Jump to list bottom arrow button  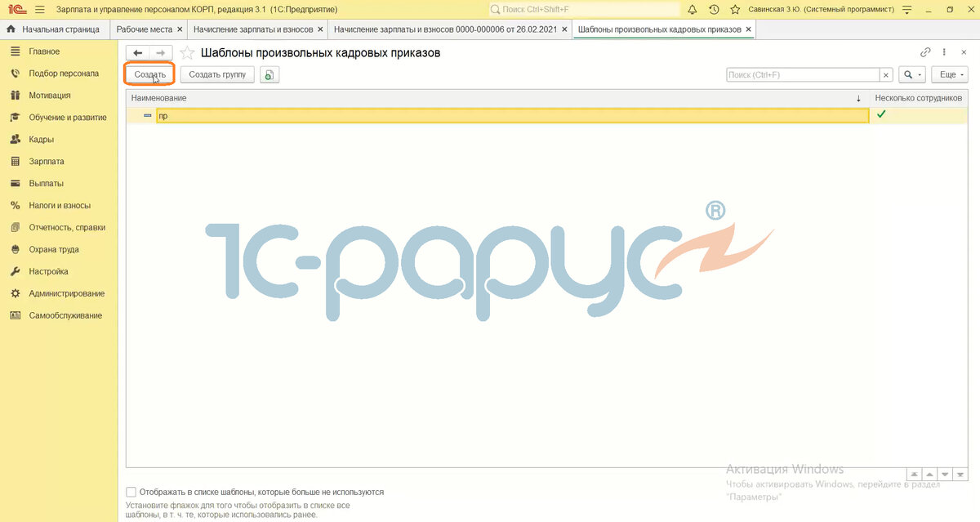pyautogui.click(x=961, y=474)
